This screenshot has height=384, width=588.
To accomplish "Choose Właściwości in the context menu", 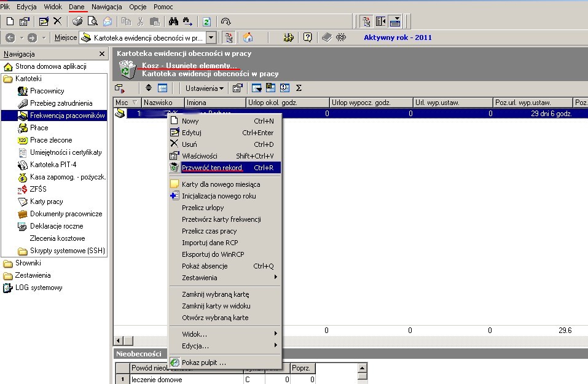I will [225, 156].
